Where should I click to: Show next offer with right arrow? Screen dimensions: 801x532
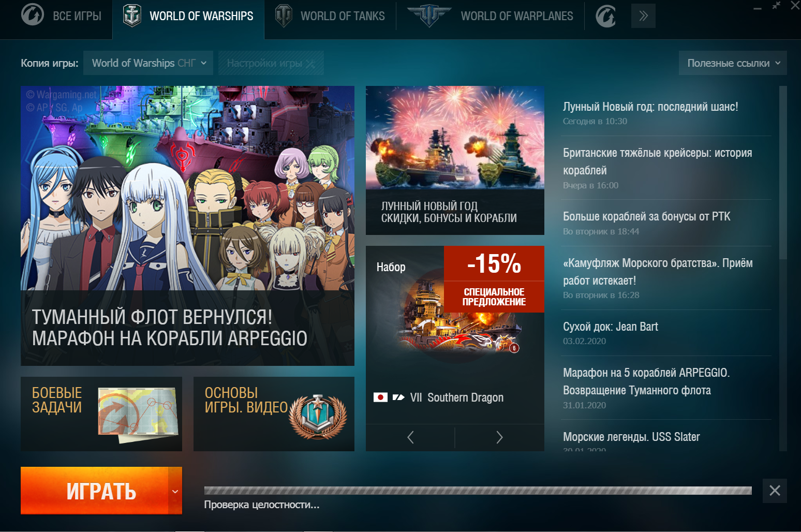[x=499, y=437]
